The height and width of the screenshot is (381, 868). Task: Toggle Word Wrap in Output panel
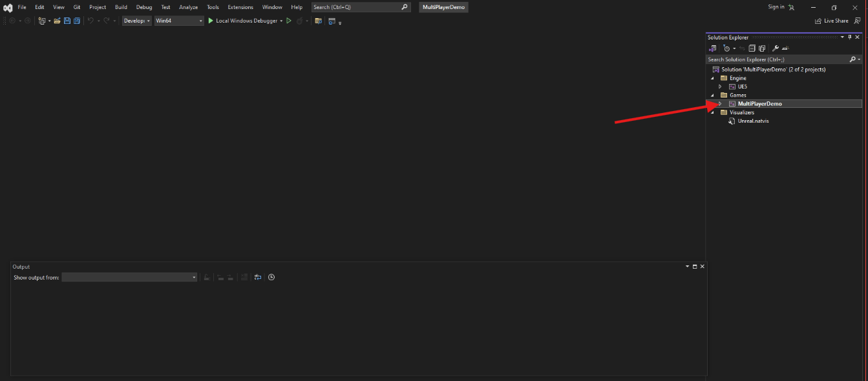point(258,277)
